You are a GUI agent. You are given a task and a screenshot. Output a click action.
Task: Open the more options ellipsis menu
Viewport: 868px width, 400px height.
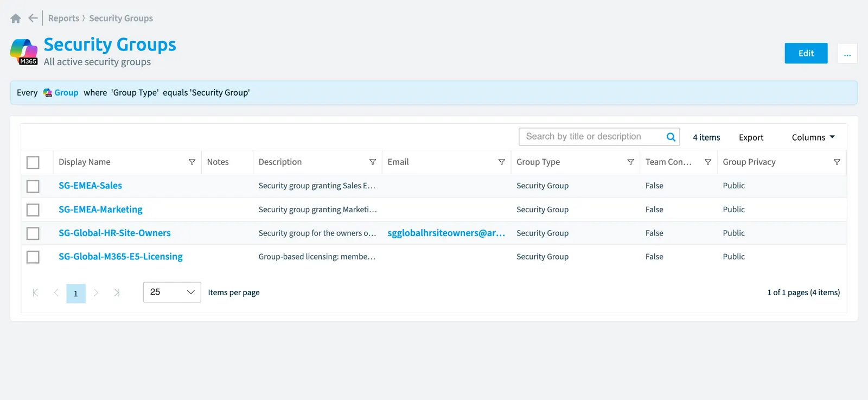pos(847,53)
